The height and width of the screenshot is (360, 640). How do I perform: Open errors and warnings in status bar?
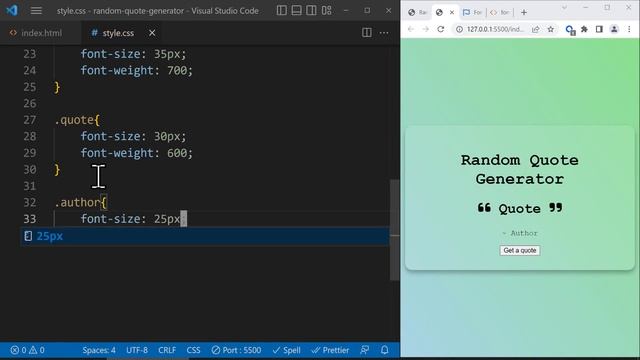(27, 350)
